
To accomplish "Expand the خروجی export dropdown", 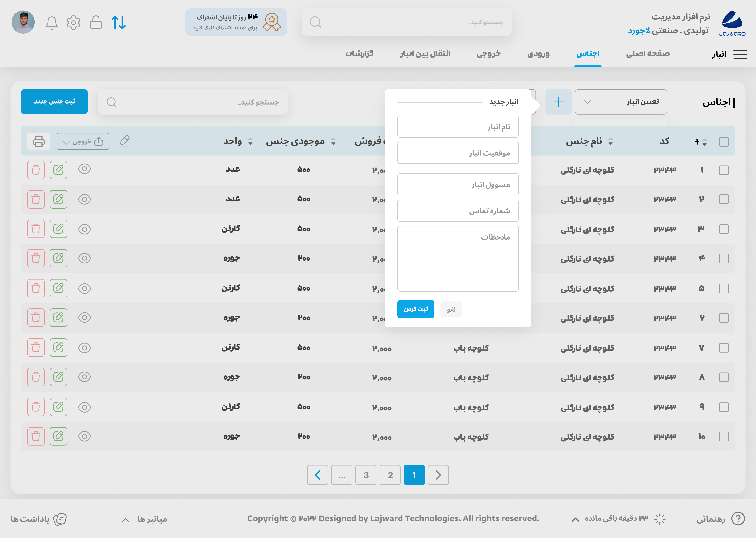I will [83, 141].
